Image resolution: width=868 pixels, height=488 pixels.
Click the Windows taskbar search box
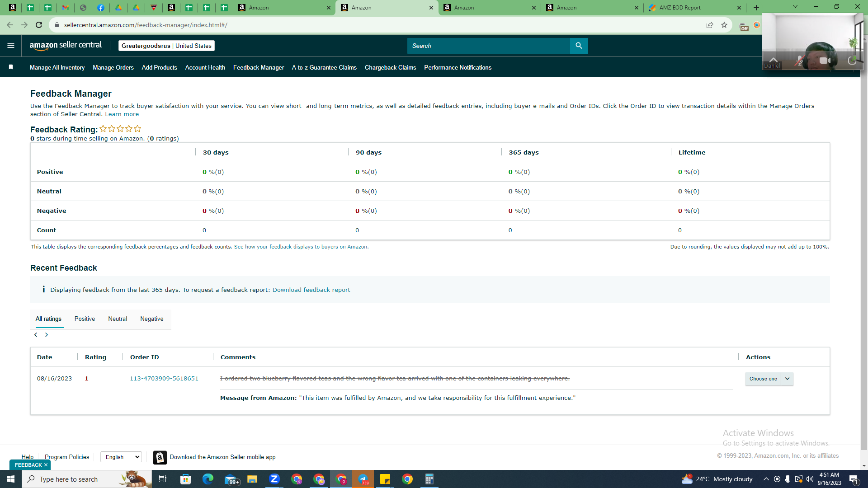87,479
